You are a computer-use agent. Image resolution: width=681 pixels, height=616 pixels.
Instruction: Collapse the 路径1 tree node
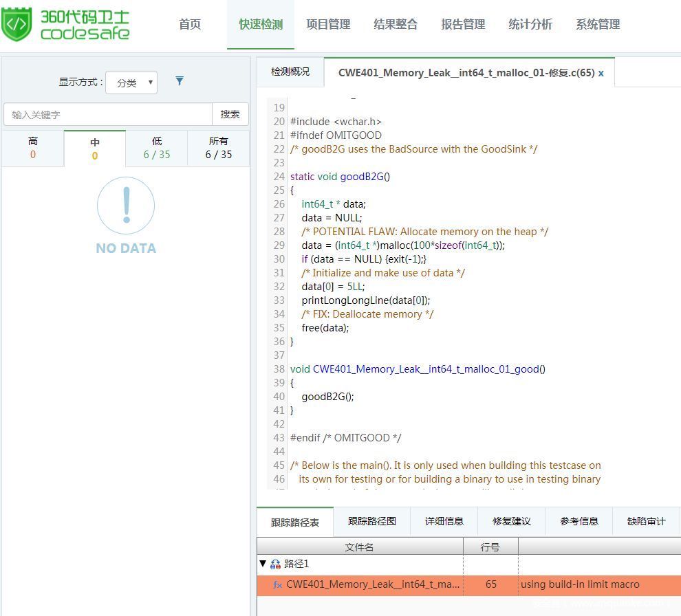263,564
